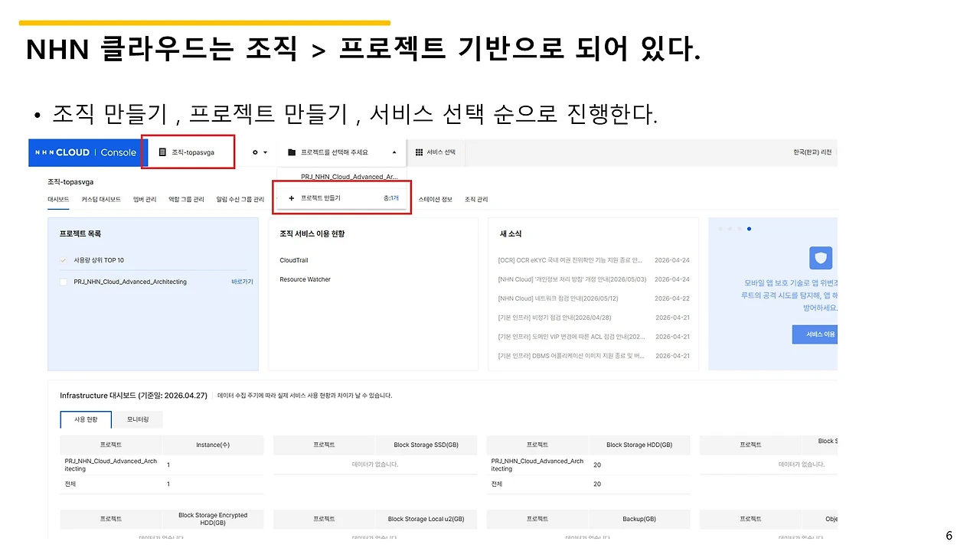Screen dimensions: 980x551
Task: Click the blue shield icon in the mobile protection card
Action: point(820,258)
